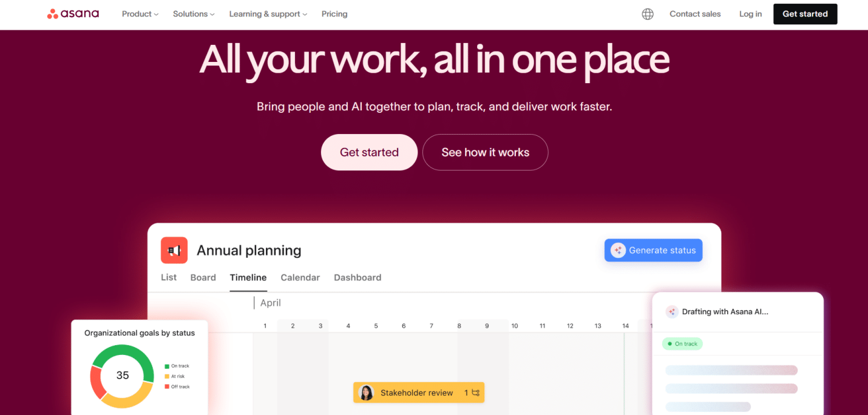The height and width of the screenshot is (415, 868).
Task: Switch to the Board tab
Action: click(203, 277)
